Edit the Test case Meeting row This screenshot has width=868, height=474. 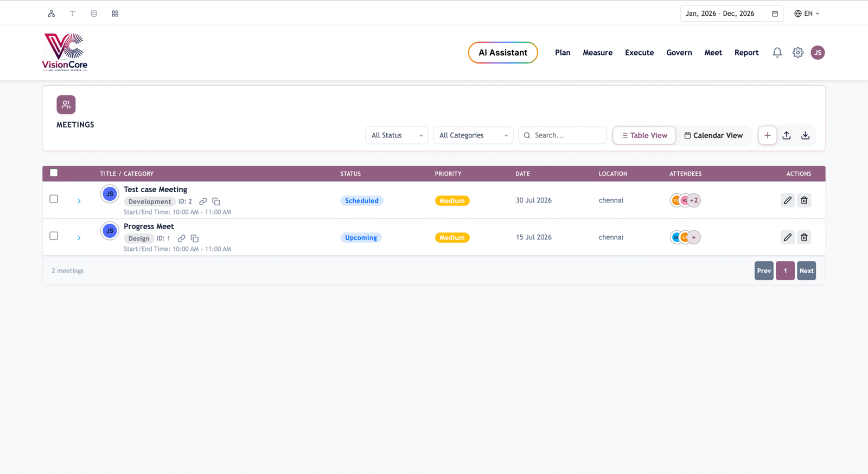[788, 200]
